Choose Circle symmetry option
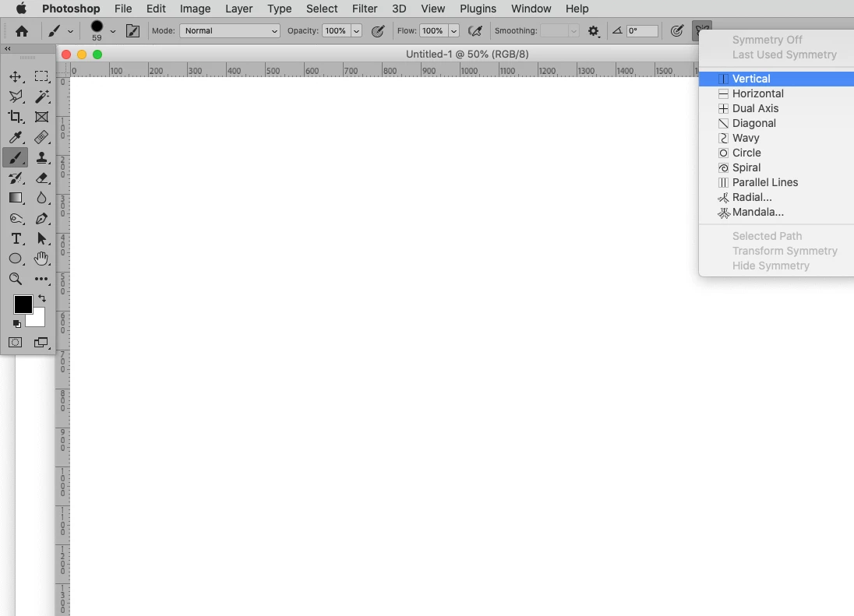 click(x=776, y=153)
